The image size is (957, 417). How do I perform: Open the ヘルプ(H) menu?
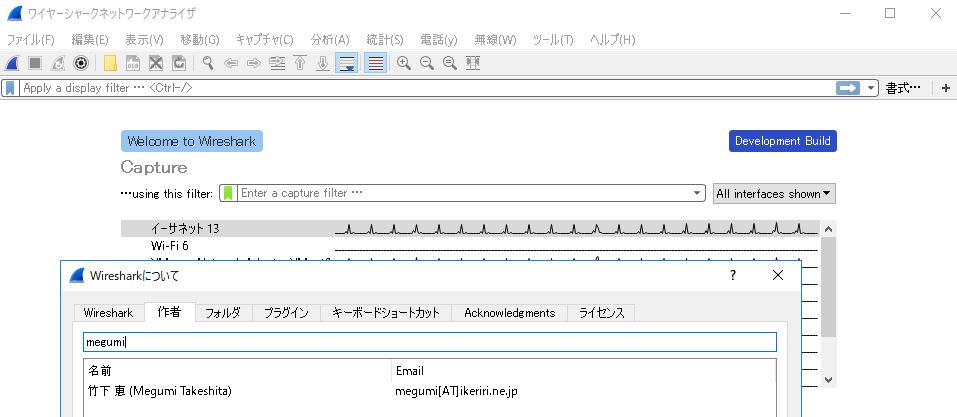click(612, 40)
